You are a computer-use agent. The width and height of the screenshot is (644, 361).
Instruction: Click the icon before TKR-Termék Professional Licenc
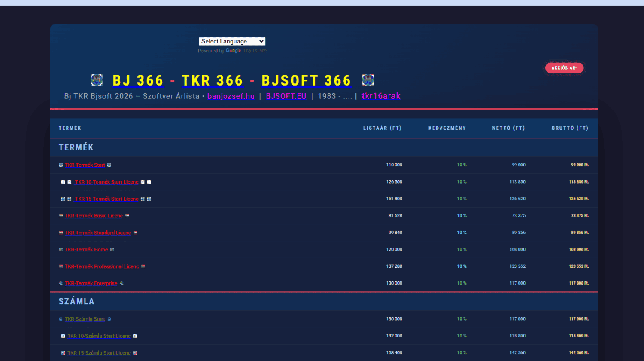pos(61,266)
